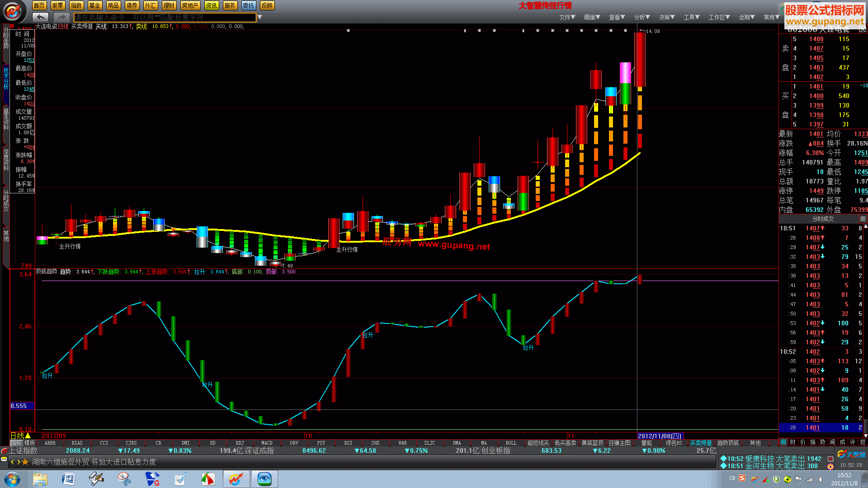Select the 基金 top tab
This screenshot has height=488, width=868.
(94, 5)
